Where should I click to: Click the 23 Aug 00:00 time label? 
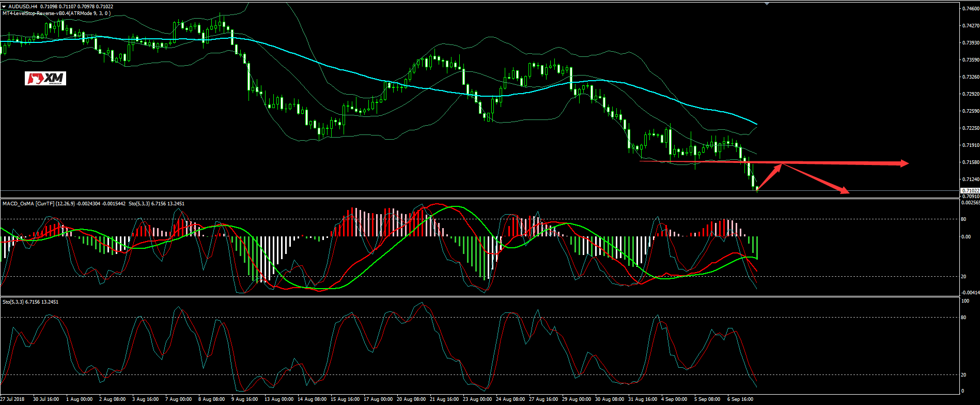coord(477,399)
